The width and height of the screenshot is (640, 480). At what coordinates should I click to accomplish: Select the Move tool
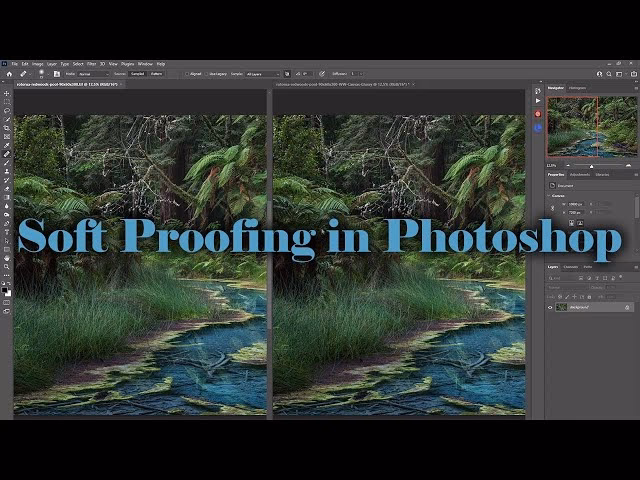coord(7,93)
